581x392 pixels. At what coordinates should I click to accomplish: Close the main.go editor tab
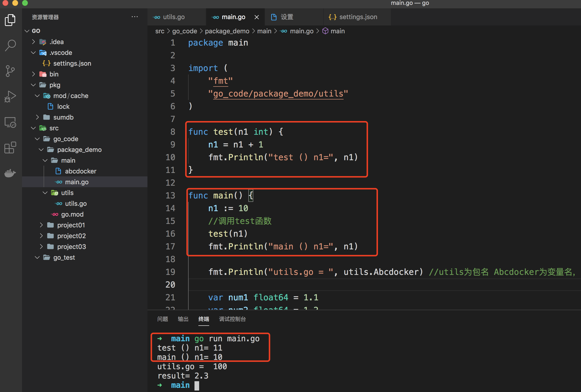tap(256, 17)
